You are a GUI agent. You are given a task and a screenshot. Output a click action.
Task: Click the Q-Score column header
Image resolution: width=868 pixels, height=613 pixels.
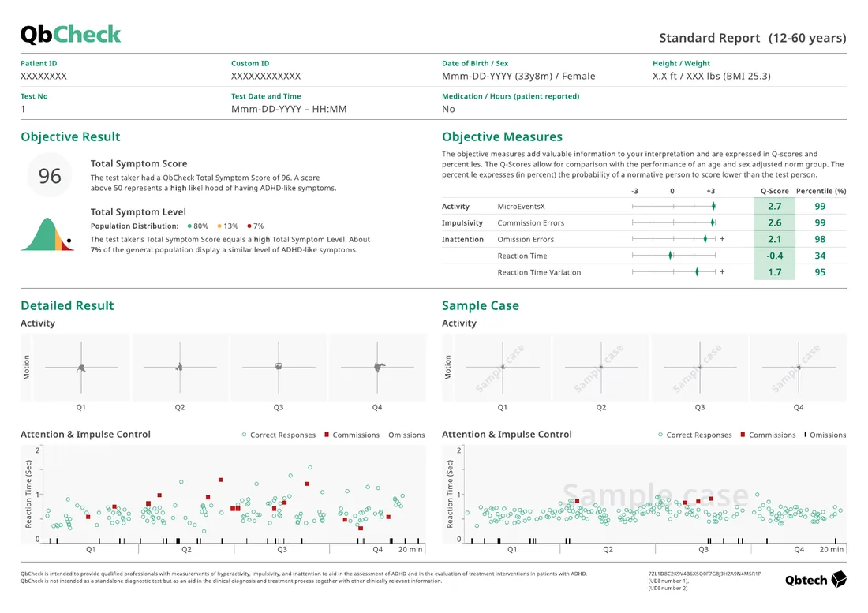click(x=774, y=191)
